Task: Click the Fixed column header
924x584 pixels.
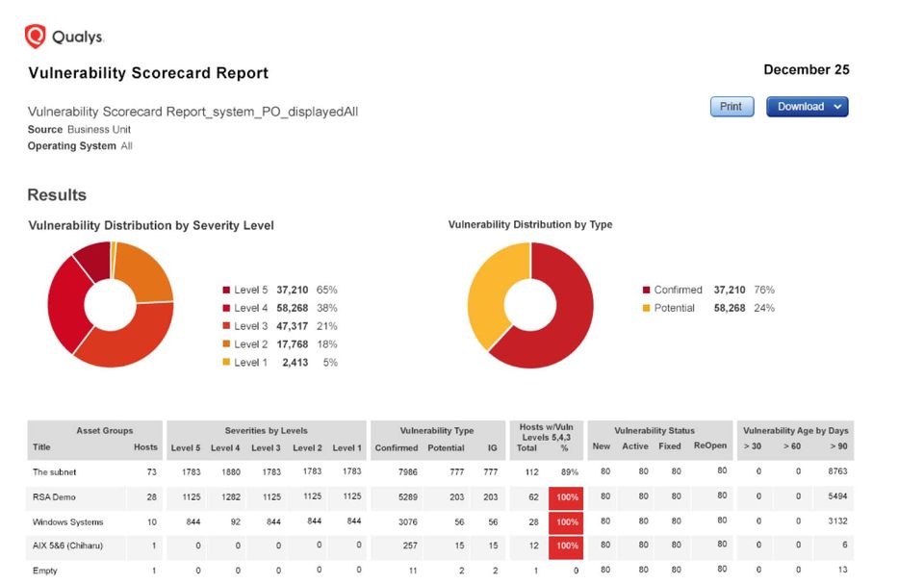Action: (670, 446)
